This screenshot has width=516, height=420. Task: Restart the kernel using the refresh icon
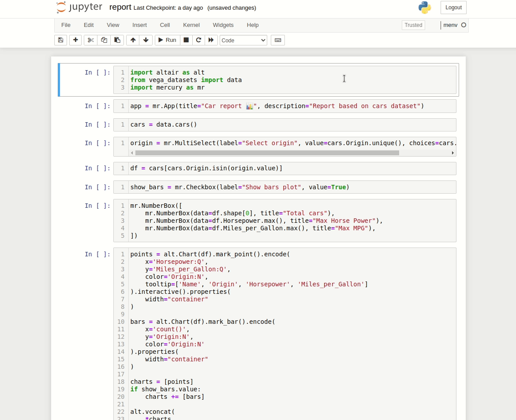click(198, 40)
